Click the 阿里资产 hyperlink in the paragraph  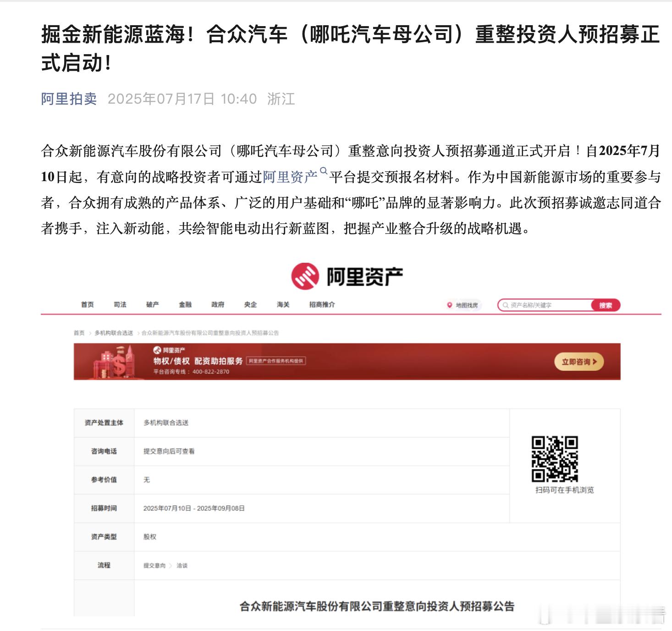290,177
